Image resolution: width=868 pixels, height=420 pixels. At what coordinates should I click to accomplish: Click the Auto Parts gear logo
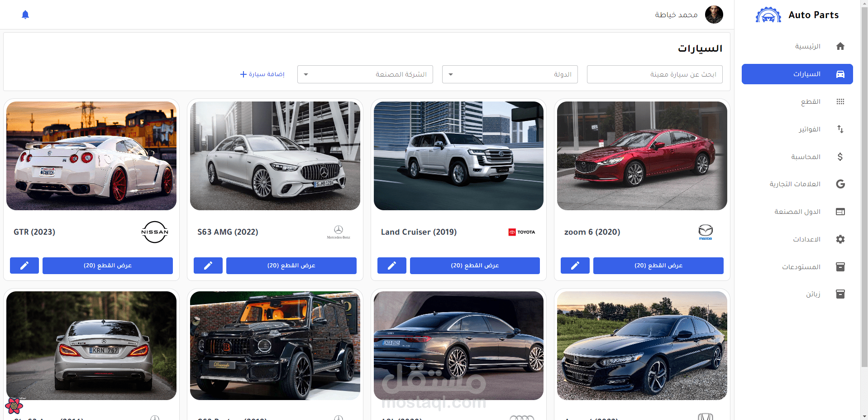pos(768,15)
